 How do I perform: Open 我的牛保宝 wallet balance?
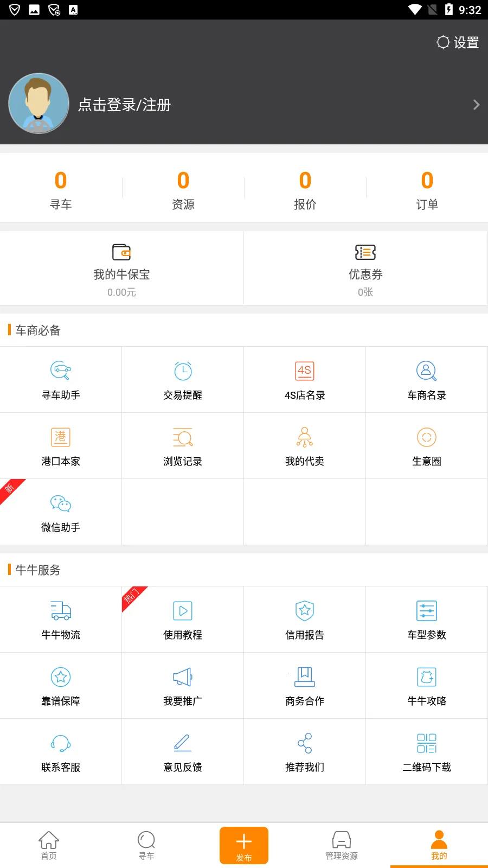click(x=121, y=269)
